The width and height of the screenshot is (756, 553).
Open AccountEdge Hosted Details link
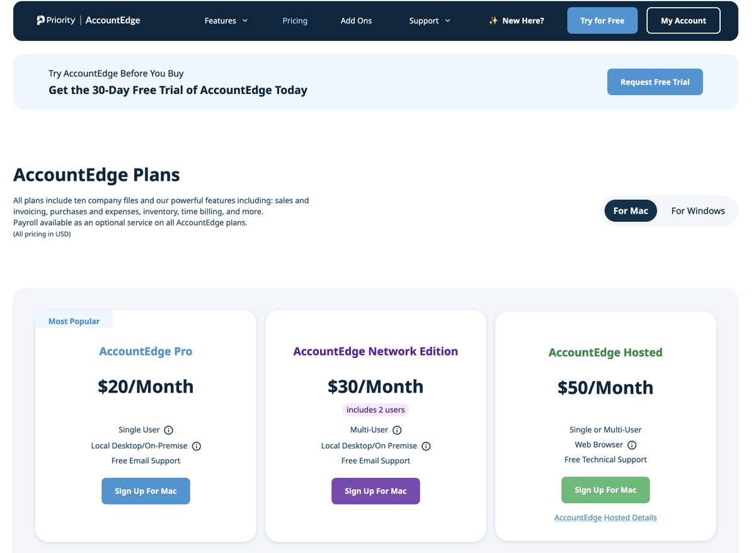pos(605,518)
